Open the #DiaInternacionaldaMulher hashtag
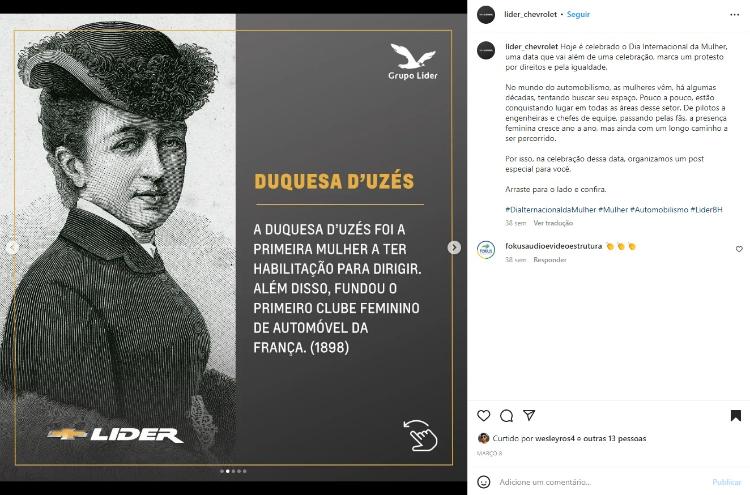750x495 pixels. (x=551, y=209)
